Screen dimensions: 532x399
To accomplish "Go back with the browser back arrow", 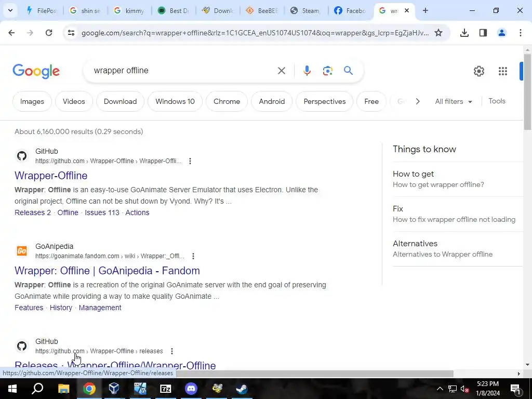I will 11,33.
